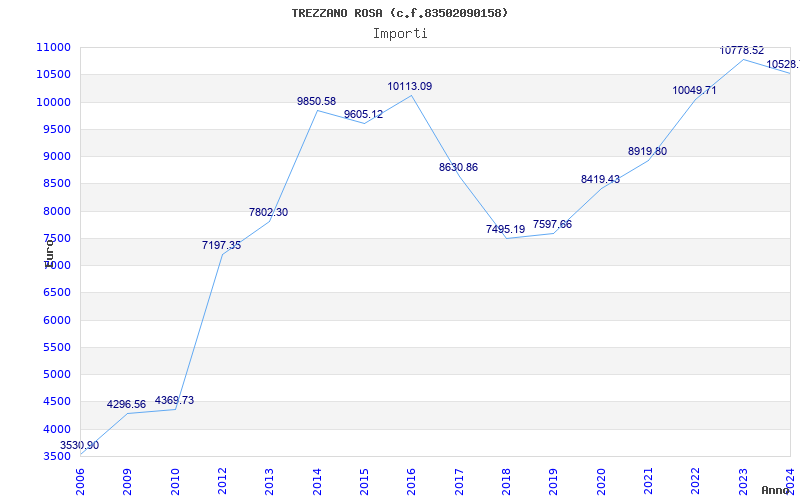Image resolution: width=800 pixels, height=500 pixels.
Task: Click data label 9850.58
Action: click(316, 102)
